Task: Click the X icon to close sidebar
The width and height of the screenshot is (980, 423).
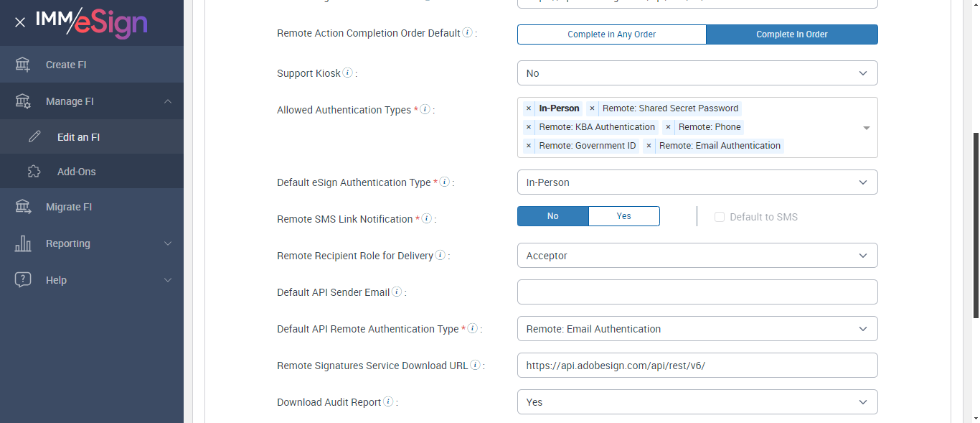Action: (x=20, y=22)
